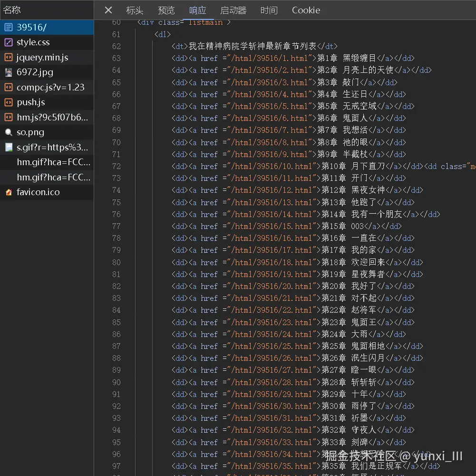Click the code line 第14章 我有一个朋友
The width and height of the screenshot is (476, 476).
click(x=306, y=214)
